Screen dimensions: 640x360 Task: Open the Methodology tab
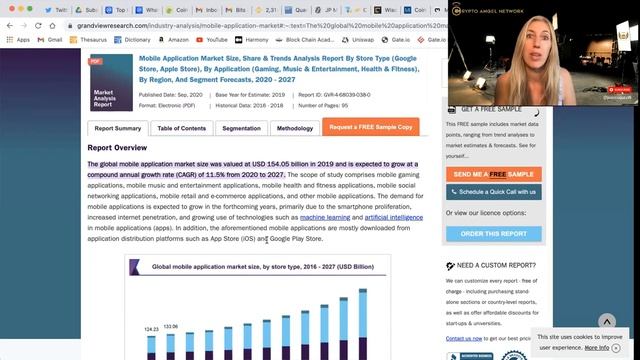pyautogui.click(x=295, y=128)
